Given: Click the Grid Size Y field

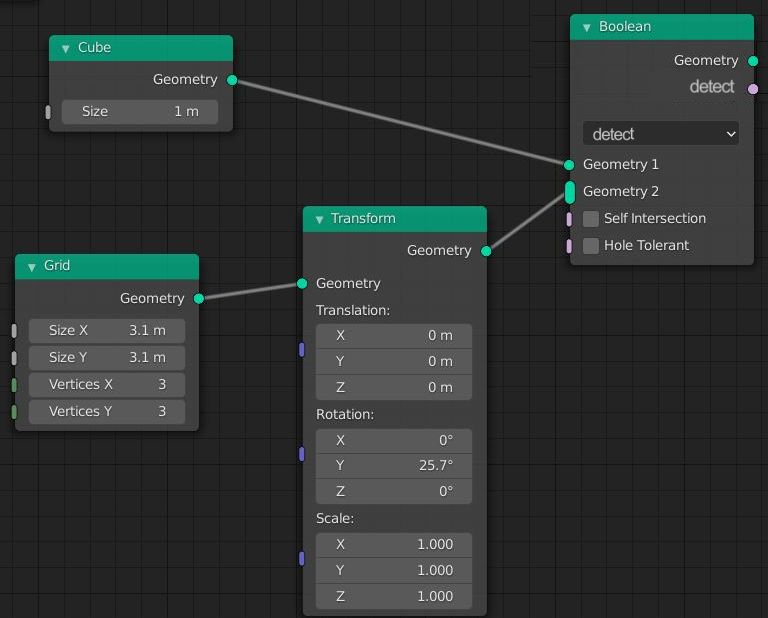Looking at the screenshot, I should (x=107, y=357).
